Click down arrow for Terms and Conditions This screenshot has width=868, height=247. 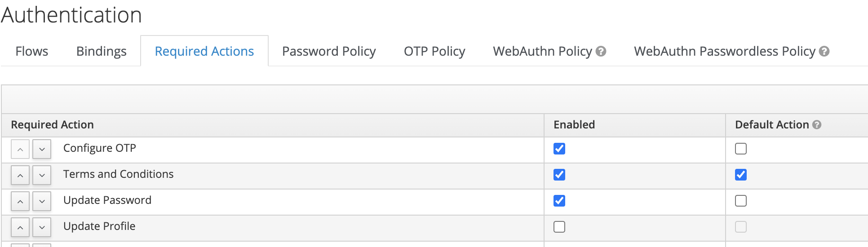(x=42, y=176)
